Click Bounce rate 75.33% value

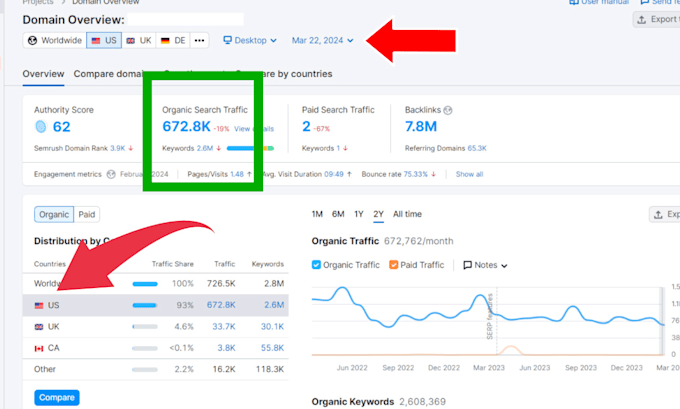(415, 174)
